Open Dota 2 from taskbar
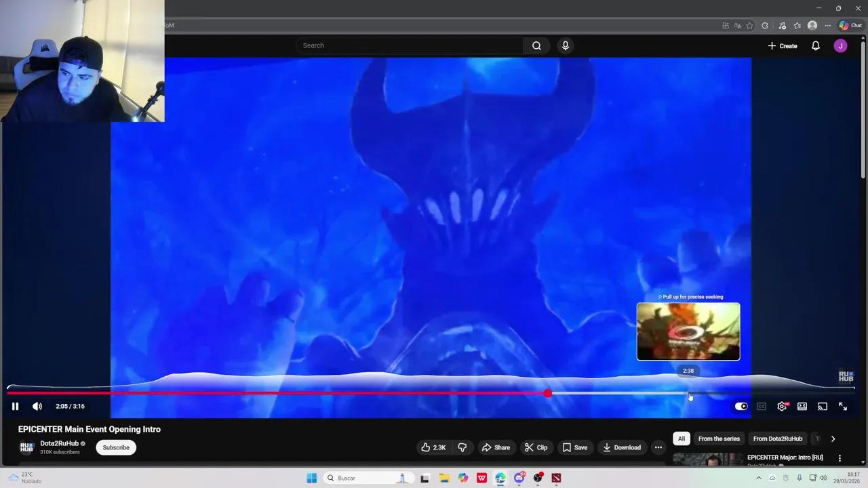The height and width of the screenshot is (488, 868). [556, 478]
